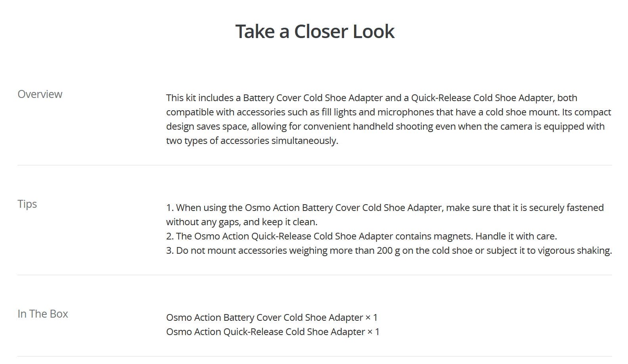
Task: Click the In The Box section label
Action: click(43, 314)
